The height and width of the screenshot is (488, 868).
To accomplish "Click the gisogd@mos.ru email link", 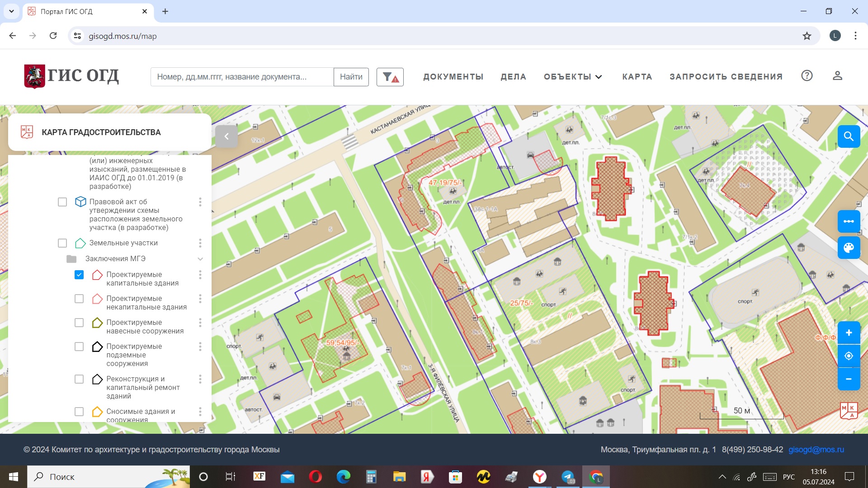I will pos(816,450).
